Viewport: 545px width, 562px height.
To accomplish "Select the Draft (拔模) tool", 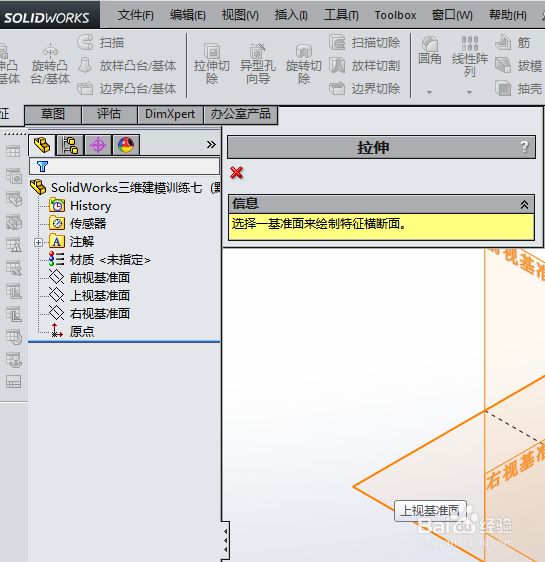I will pos(518,66).
